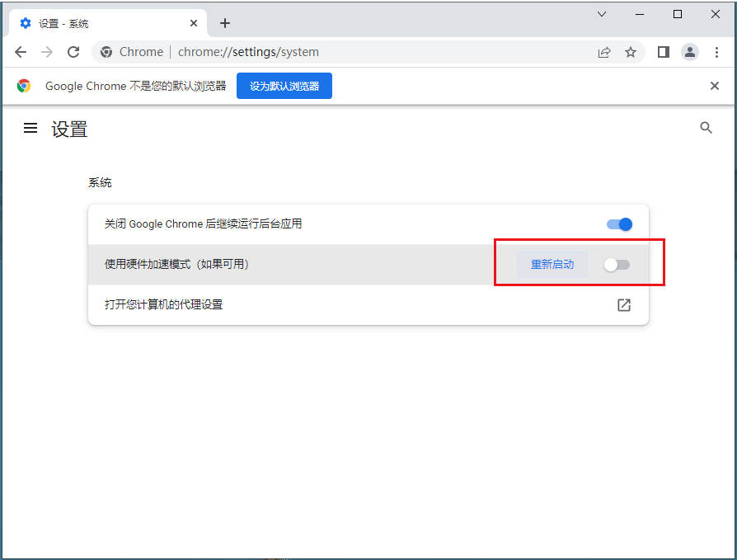Toggle 继续运行后台应用 switch off
This screenshot has width=737, height=560.
tap(619, 224)
